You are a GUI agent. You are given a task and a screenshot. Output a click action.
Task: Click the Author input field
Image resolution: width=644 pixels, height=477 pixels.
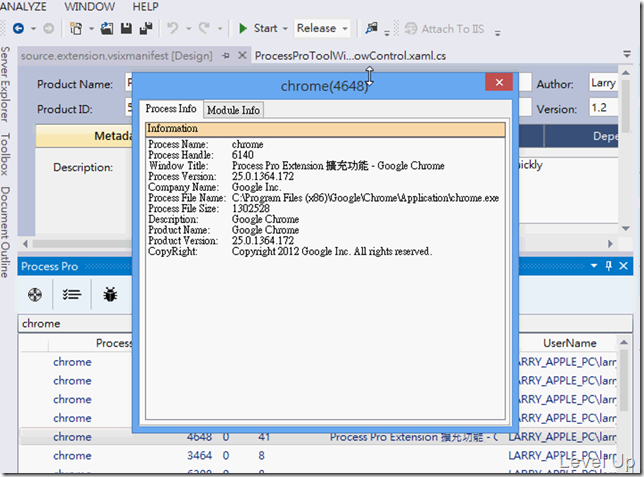coord(603,83)
